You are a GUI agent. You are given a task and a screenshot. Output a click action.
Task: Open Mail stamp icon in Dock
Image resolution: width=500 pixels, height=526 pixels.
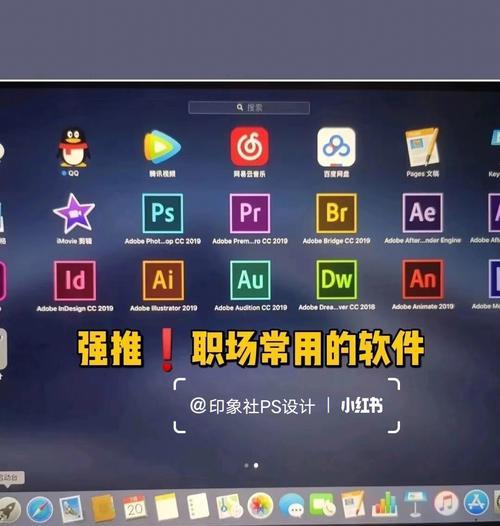click(71, 509)
